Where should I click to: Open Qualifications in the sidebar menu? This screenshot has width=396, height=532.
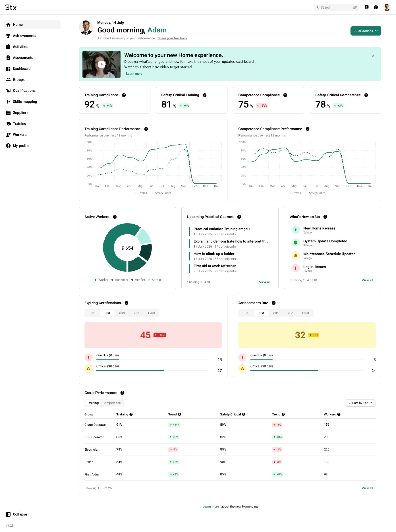pos(24,91)
